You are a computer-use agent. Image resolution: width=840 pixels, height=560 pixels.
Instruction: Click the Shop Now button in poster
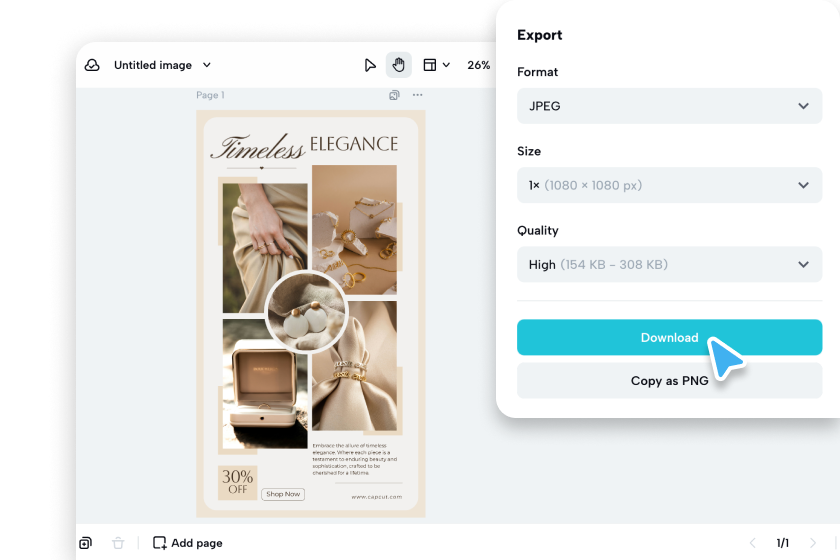coord(283,494)
